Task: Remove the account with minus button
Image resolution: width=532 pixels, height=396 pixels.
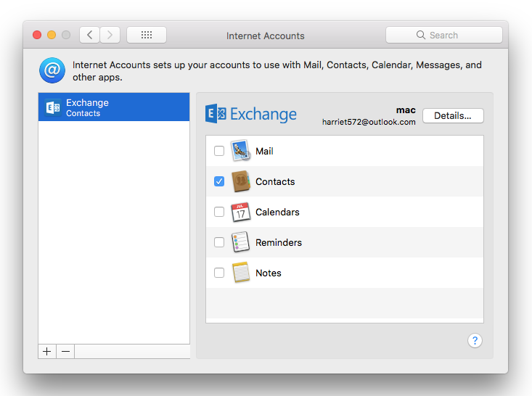Action: pyautogui.click(x=65, y=351)
